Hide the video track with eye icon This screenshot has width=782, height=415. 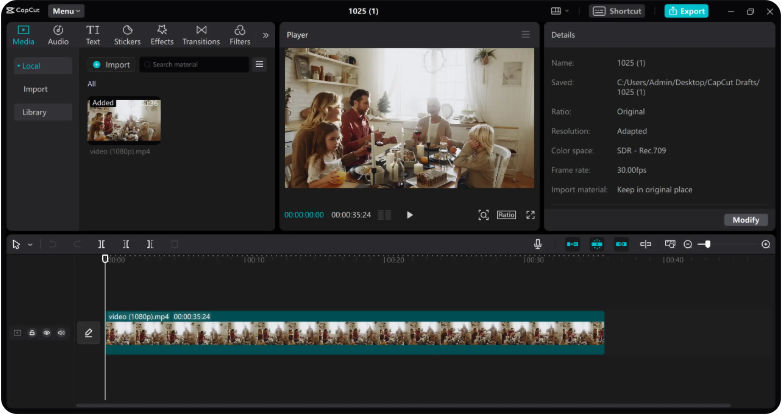coord(46,333)
